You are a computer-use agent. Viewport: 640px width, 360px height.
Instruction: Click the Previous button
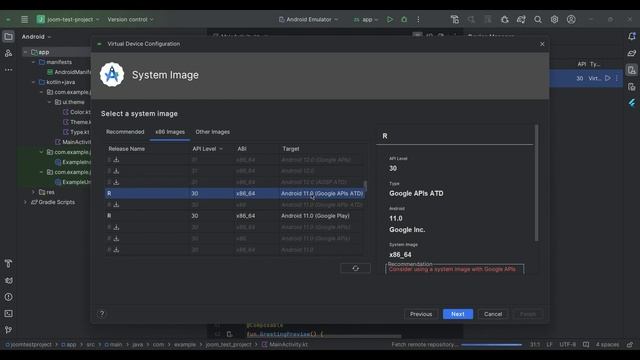(421, 314)
